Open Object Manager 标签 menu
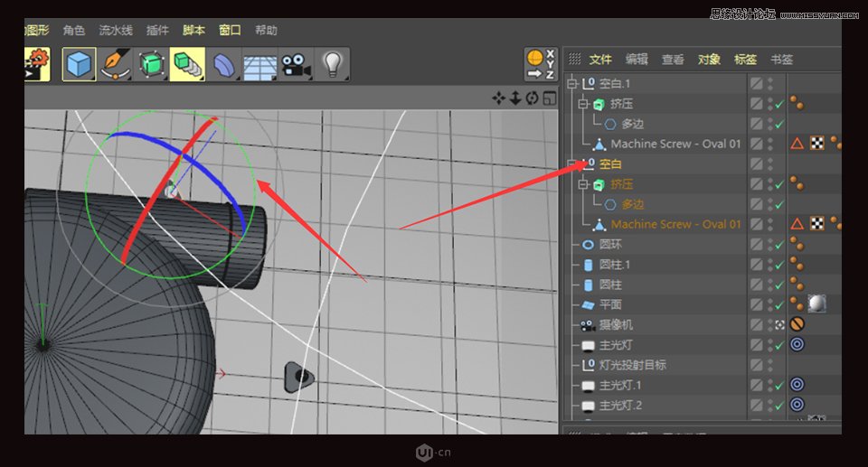The height and width of the screenshot is (467, 868). [745, 60]
